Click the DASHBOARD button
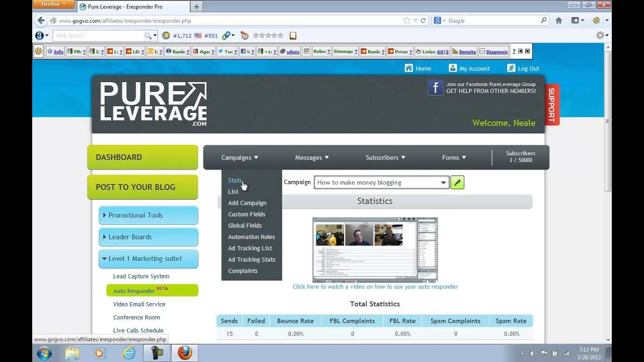644x362 pixels. (142, 157)
